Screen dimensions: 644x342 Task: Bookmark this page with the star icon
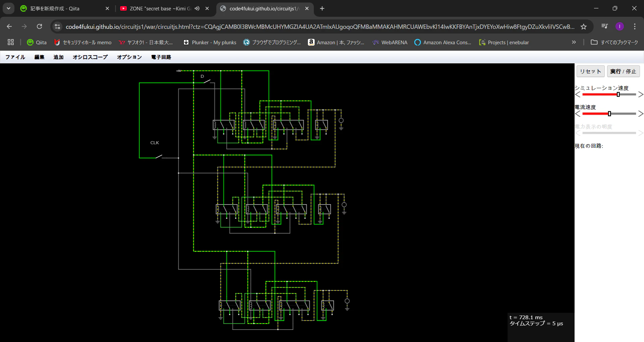click(584, 26)
